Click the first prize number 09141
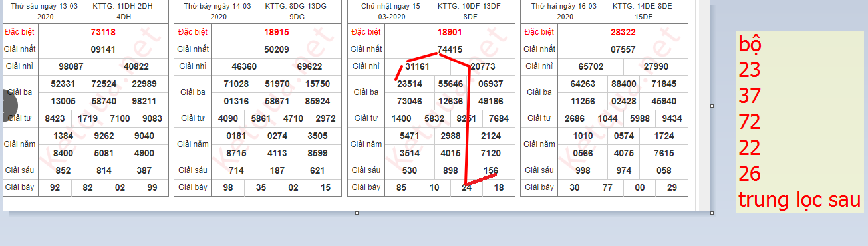 pos(103,49)
